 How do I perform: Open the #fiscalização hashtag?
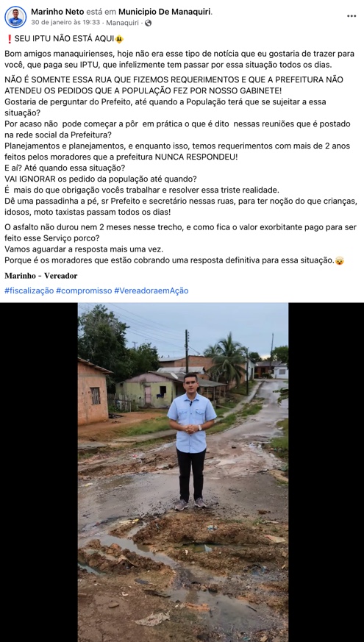(29, 290)
